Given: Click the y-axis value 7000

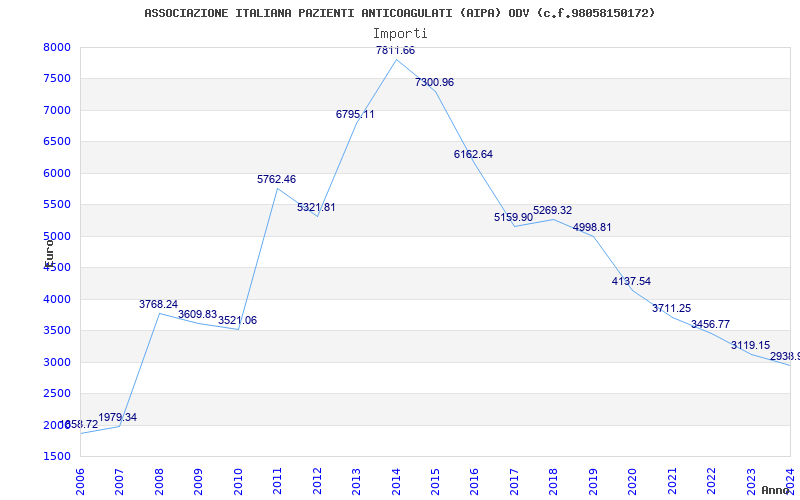Looking at the screenshot, I should pyautogui.click(x=57, y=110).
